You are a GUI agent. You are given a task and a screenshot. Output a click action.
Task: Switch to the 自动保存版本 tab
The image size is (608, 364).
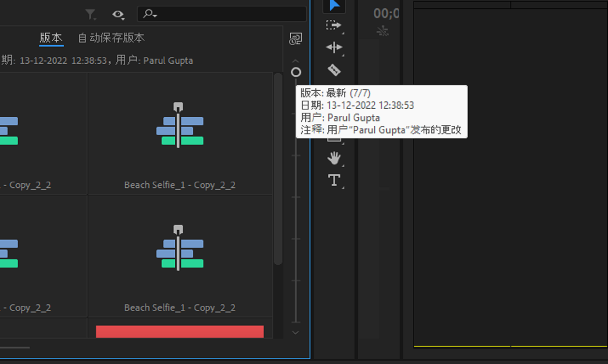tap(111, 38)
